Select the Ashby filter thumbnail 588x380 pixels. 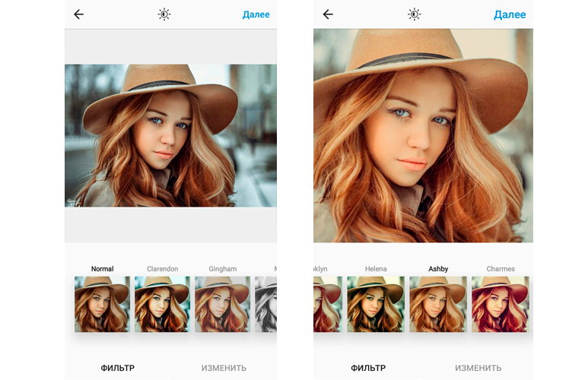tap(437, 303)
